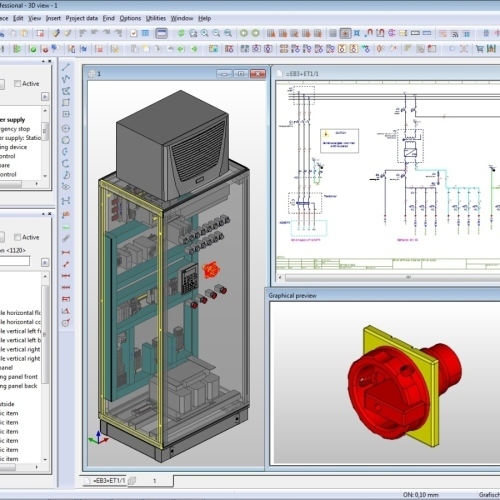Select the Aligned dimension tool

66,264
